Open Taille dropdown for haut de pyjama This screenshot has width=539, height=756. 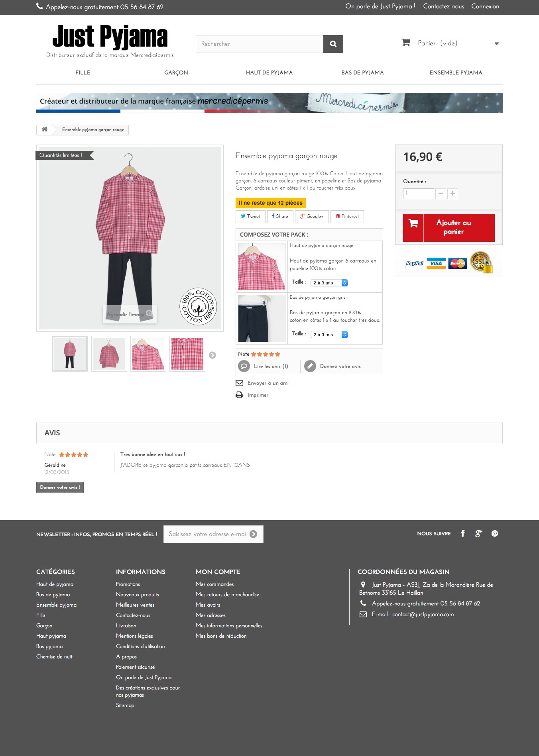pos(329,283)
